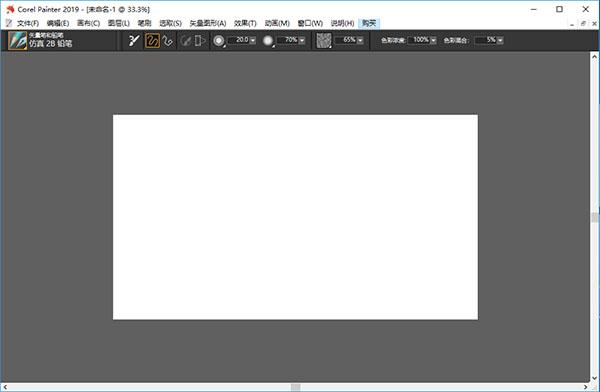Maximize the Corel Painter window

click(559, 9)
